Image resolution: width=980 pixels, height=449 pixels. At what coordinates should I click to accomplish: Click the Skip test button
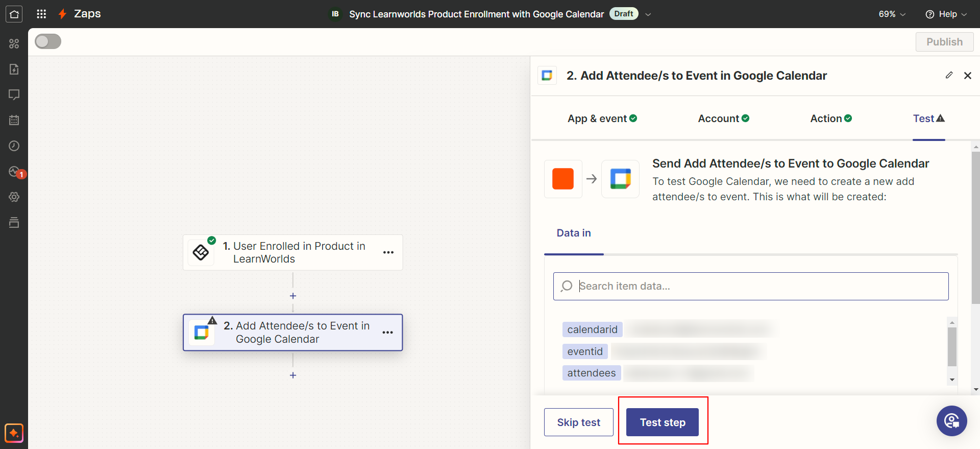(x=579, y=422)
